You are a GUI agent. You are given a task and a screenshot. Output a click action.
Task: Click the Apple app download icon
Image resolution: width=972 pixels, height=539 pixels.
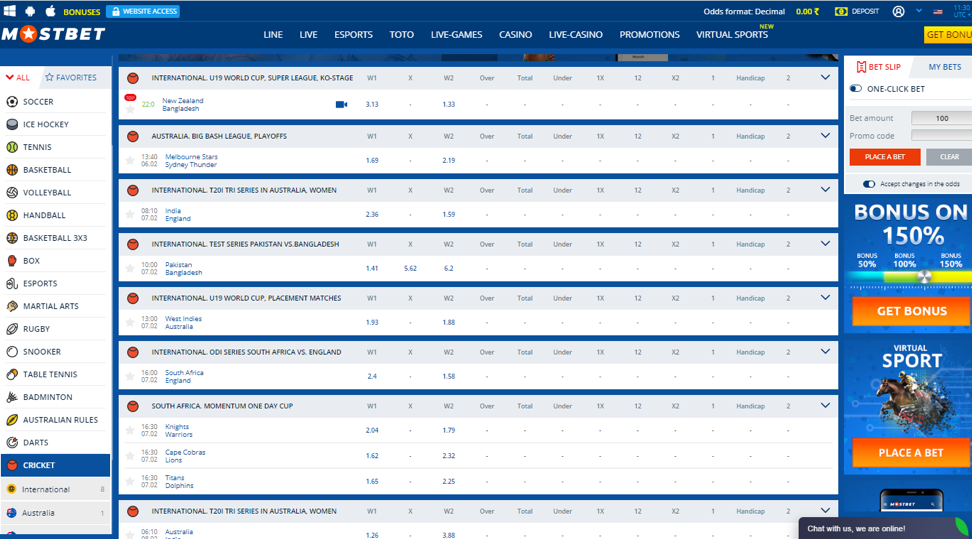pyautogui.click(x=50, y=11)
